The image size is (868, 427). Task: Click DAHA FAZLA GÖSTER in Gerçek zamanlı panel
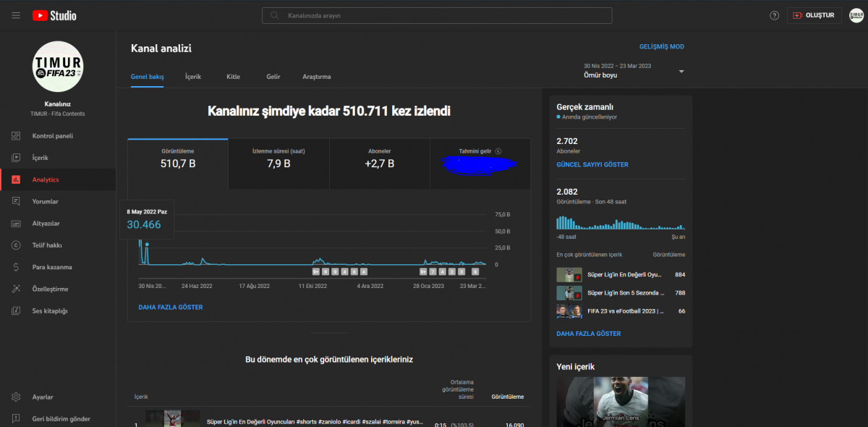(589, 334)
